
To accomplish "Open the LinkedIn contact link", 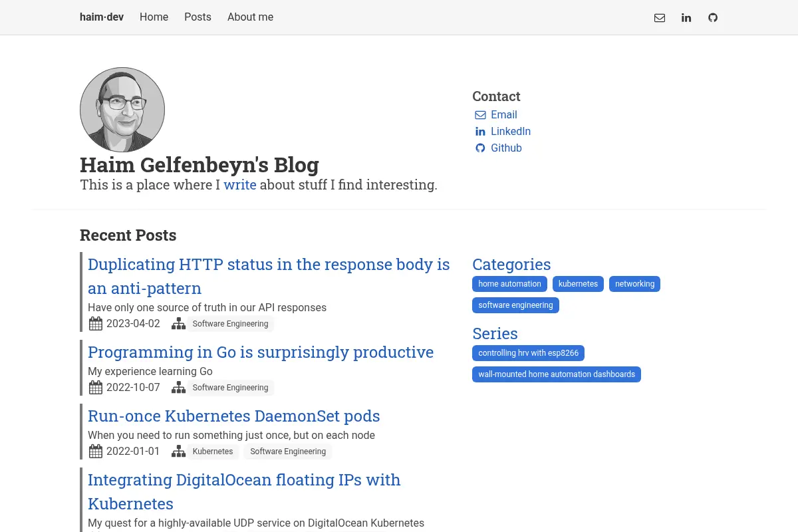I will click(511, 132).
